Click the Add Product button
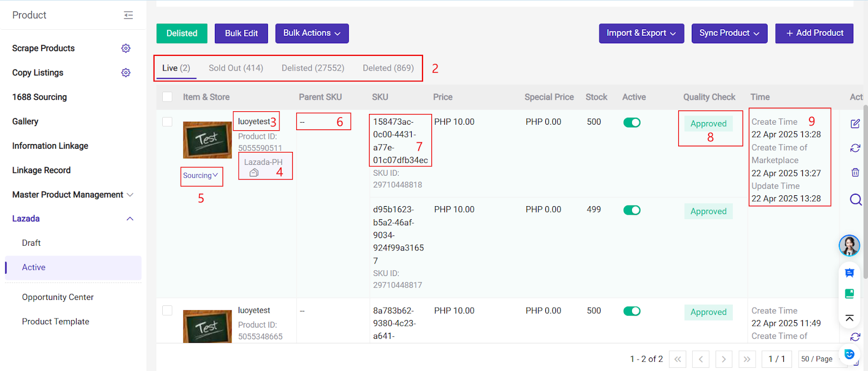Screen dimensions: 868x371 (814, 33)
